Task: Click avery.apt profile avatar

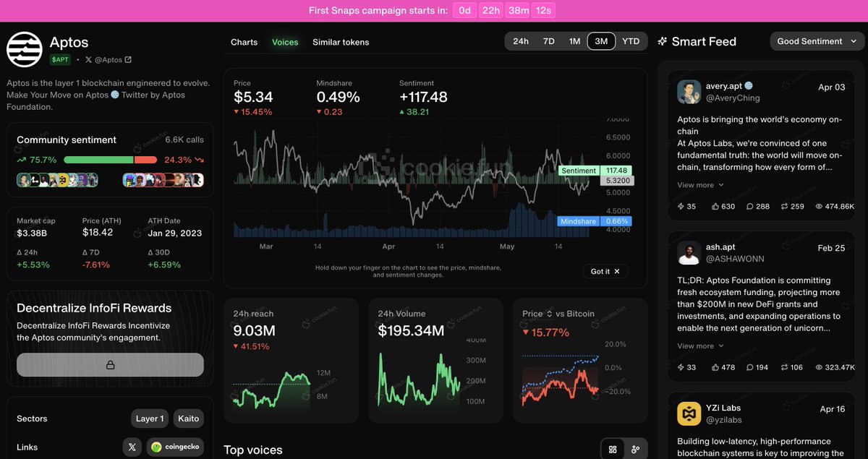Action: (689, 92)
